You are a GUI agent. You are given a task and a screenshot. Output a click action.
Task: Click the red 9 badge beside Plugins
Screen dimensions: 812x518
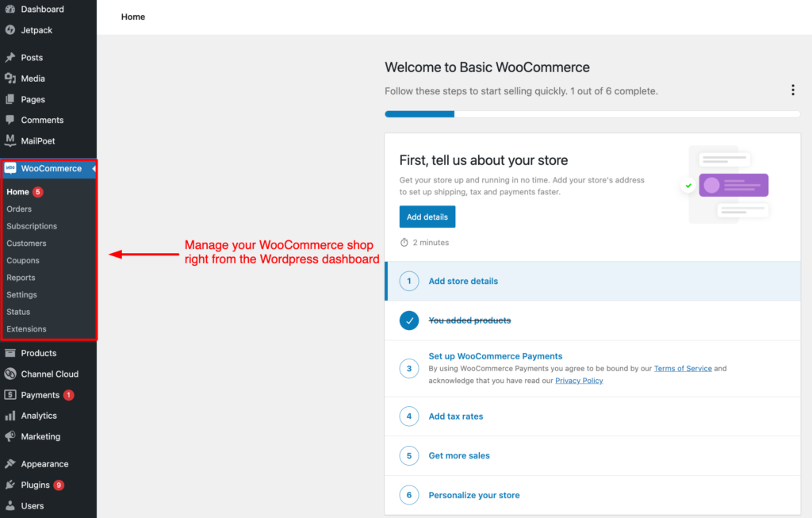click(x=59, y=485)
